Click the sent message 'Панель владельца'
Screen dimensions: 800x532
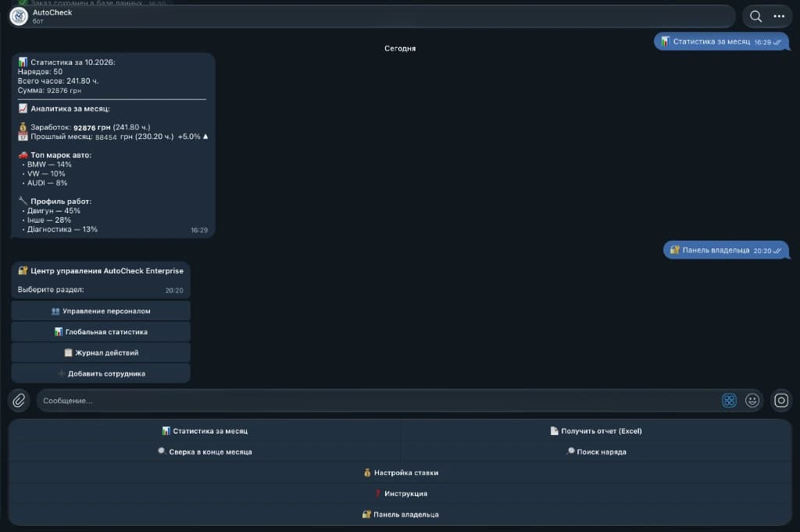tap(726, 250)
